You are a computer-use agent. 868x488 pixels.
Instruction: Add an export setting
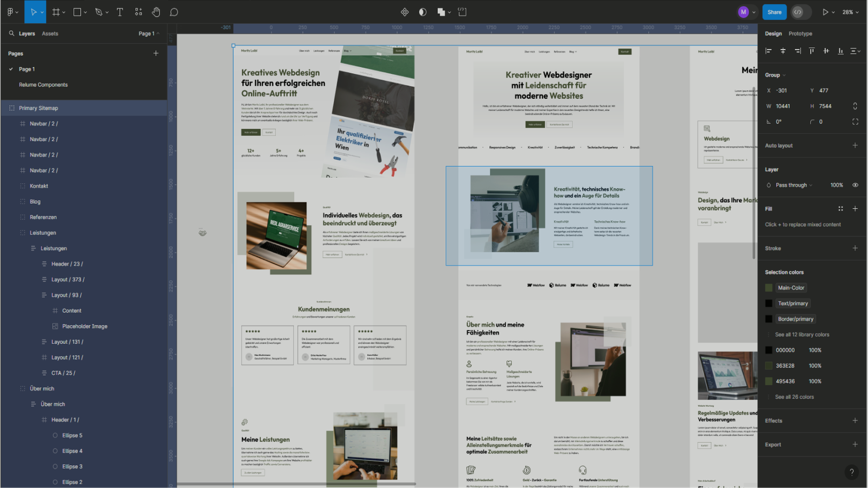pyautogui.click(x=855, y=445)
